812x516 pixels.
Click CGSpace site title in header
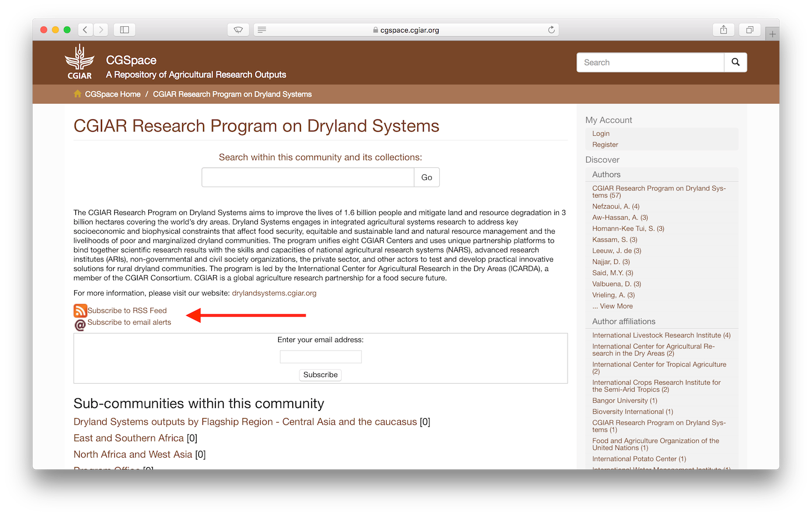(131, 60)
